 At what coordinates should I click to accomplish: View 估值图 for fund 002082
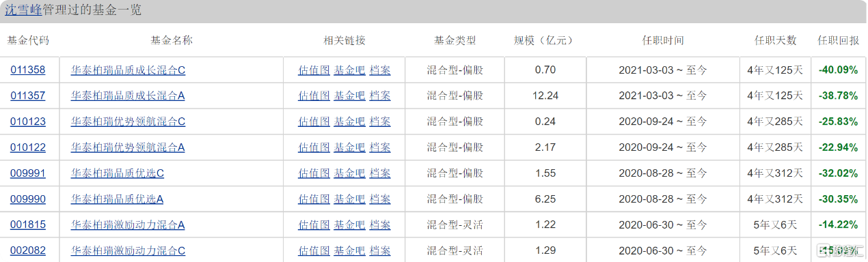pos(314,251)
